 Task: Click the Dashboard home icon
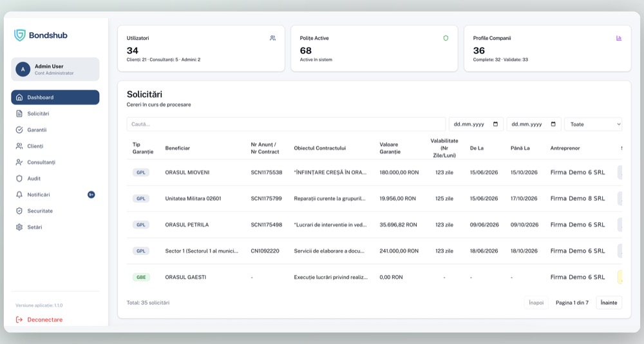[x=19, y=97]
